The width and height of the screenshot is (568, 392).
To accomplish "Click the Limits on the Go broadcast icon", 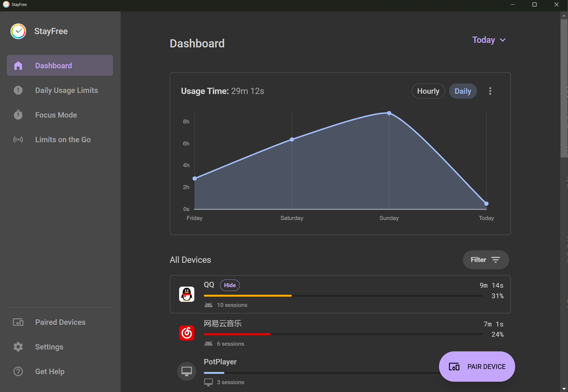I will [18, 140].
